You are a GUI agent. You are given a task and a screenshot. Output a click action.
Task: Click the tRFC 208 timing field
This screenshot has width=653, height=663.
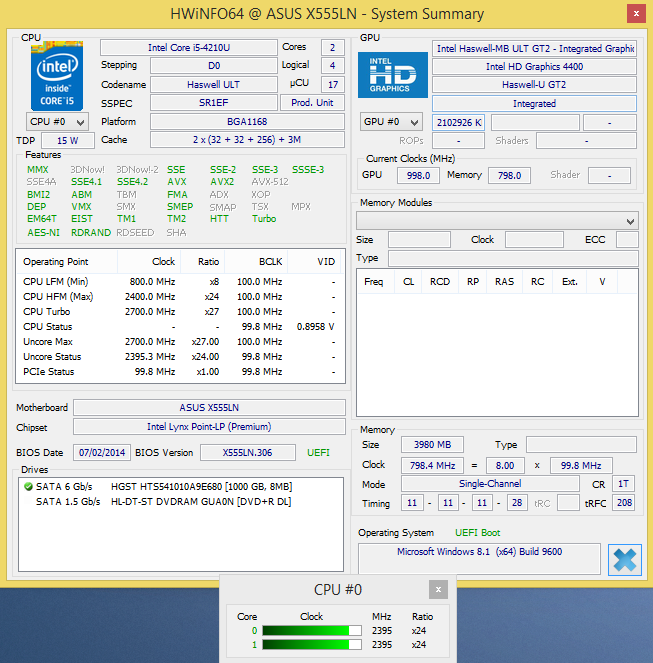coord(624,503)
